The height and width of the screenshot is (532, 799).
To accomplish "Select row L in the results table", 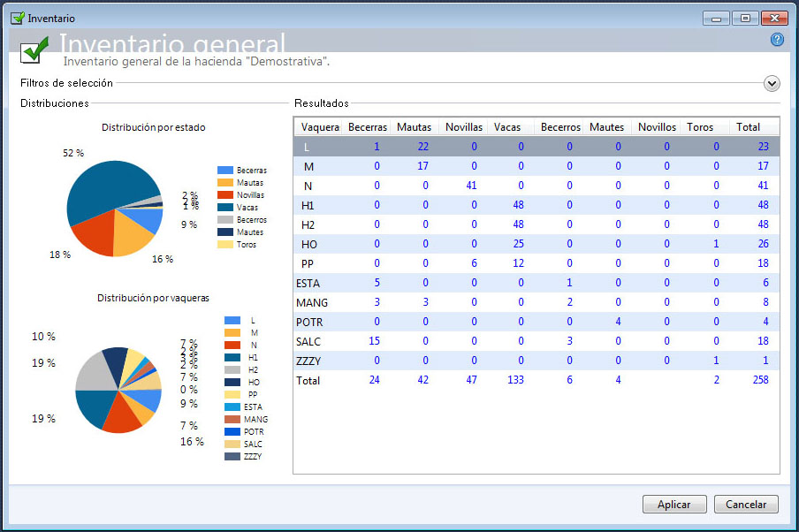I will coord(536,147).
